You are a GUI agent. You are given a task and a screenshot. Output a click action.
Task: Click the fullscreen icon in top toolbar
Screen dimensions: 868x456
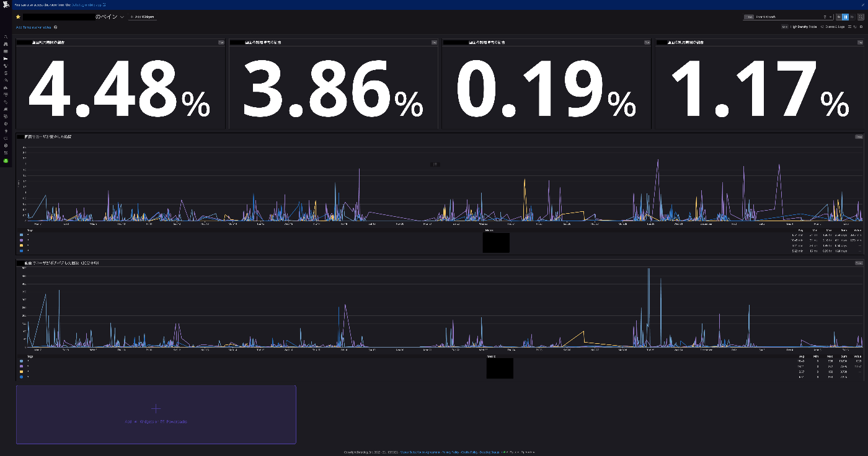[861, 17]
